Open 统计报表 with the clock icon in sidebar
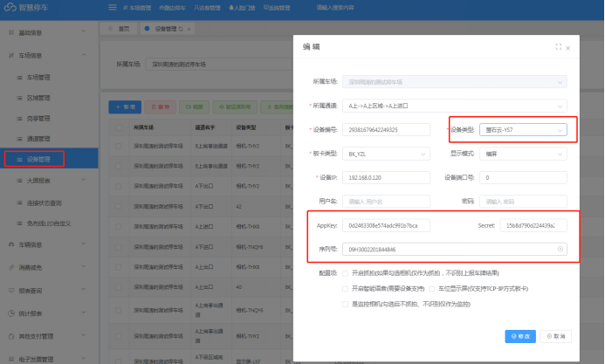The image size is (605, 364). [x=11, y=313]
